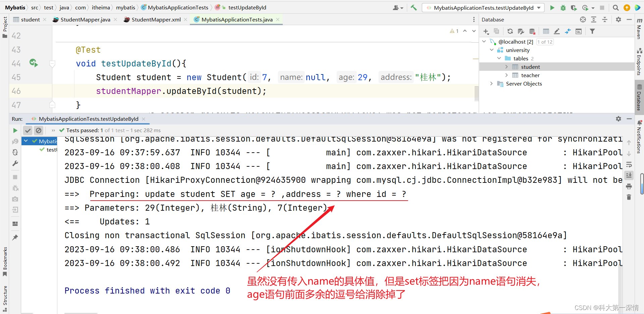Open Data Source Properties wrench icon
The image size is (644, 314).
(521, 31)
